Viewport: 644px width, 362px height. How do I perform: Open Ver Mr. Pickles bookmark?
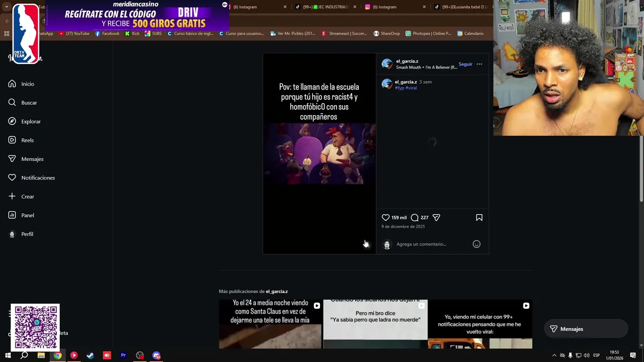(293, 34)
